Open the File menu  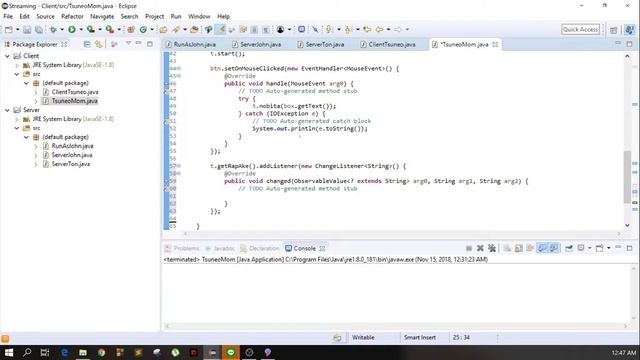(8, 16)
